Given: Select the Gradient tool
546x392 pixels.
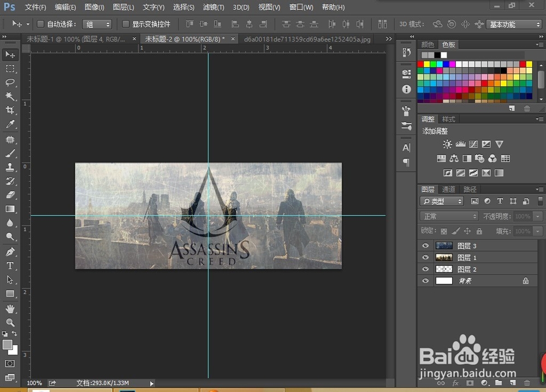Looking at the screenshot, I should point(10,209).
